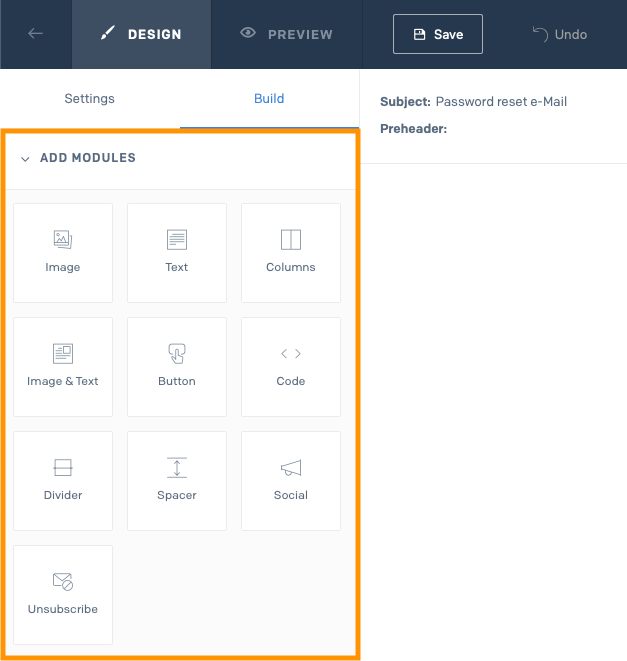Open the Design view

(142, 34)
